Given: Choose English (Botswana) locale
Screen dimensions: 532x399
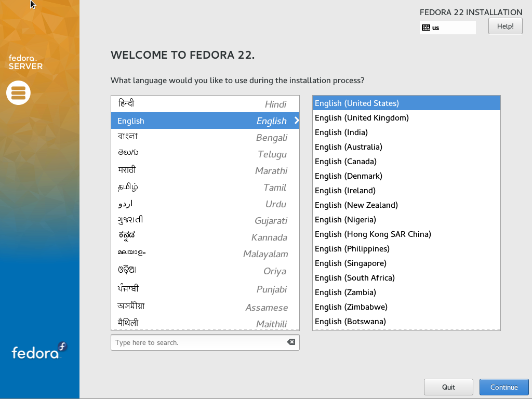Looking at the screenshot, I should tap(406, 322).
